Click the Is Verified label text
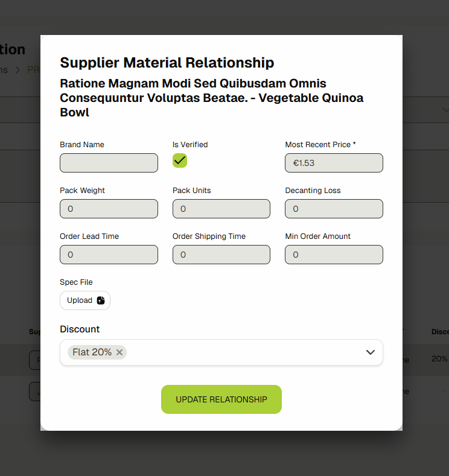Screen dimensions: 449x476 (x=190, y=145)
